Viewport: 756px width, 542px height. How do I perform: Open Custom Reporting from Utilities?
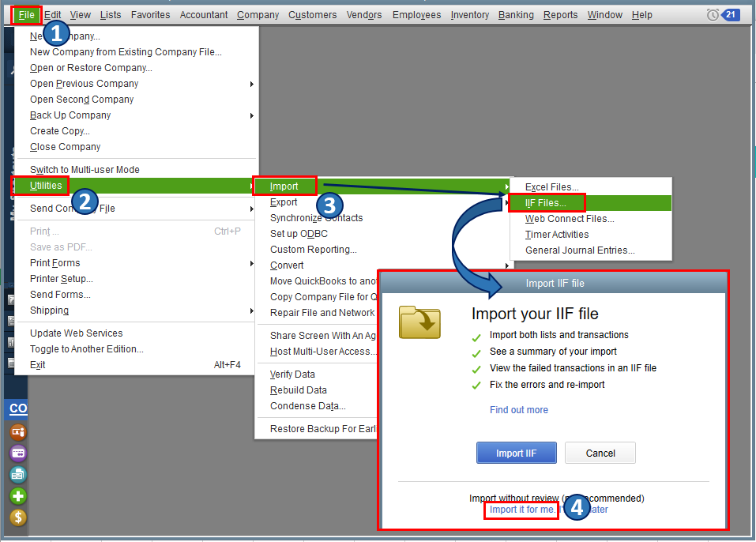(314, 250)
